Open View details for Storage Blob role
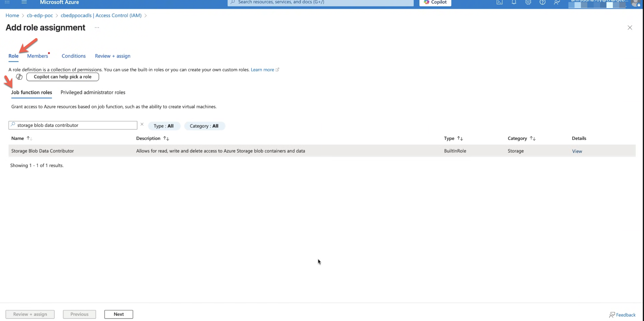The image size is (644, 321). pyautogui.click(x=577, y=151)
